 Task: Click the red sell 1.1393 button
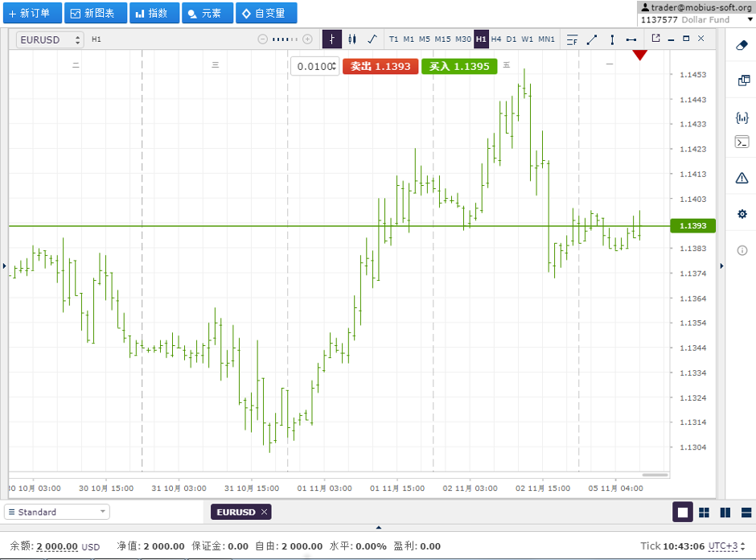point(380,66)
